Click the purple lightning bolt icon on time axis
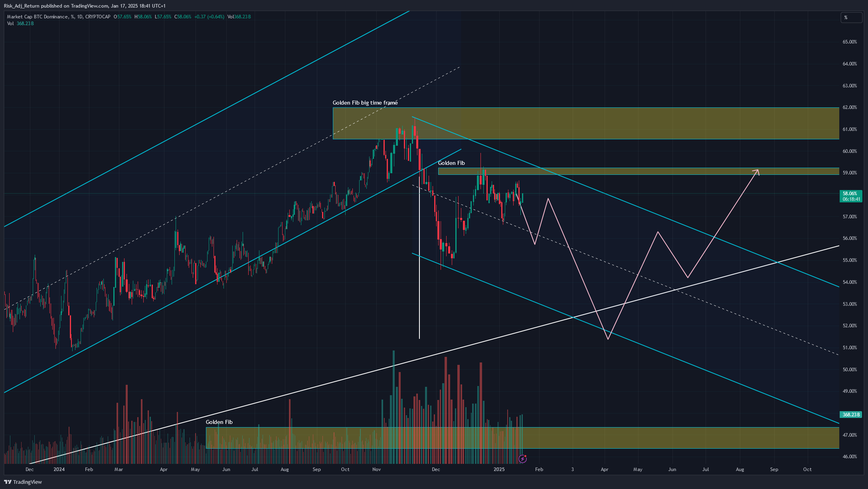Screen dimensions: 868x489 click(522, 459)
